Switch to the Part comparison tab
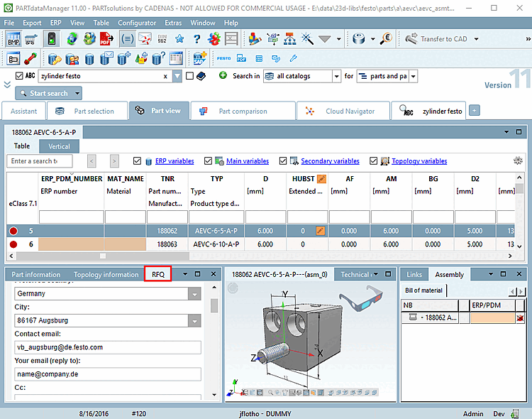532x419 pixels. coord(243,111)
